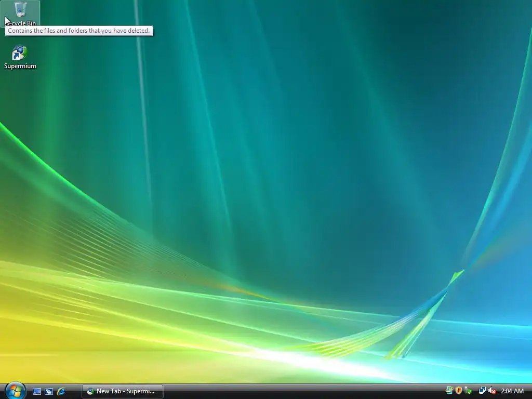Open the network connection tray icon
The height and width of the screenshot is (399, 532).
[482, 391]
